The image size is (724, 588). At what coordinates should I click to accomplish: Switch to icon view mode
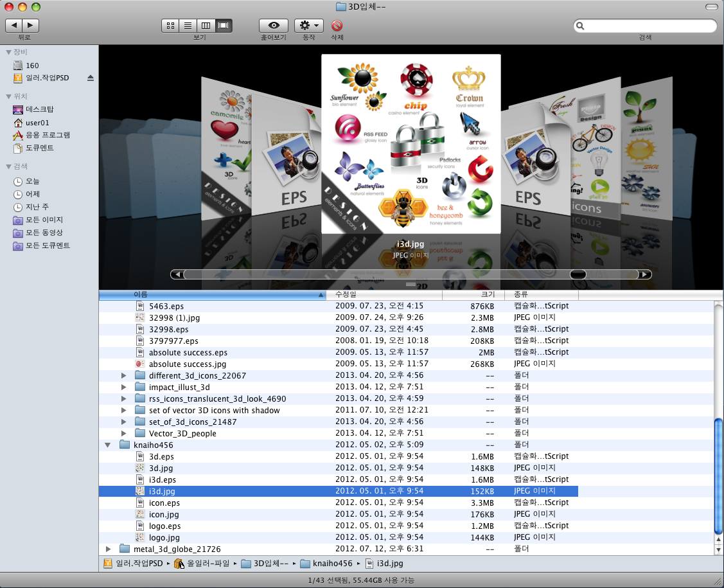tap(171, 26)
